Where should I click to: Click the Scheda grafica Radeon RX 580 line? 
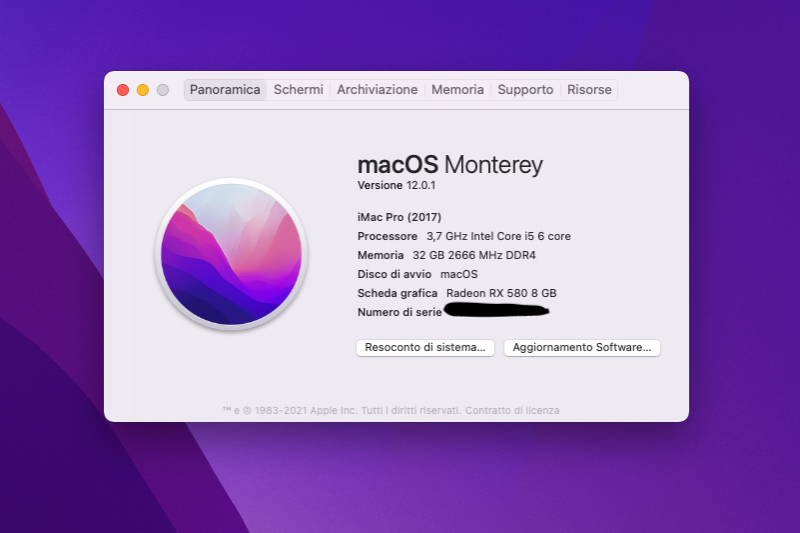457,293
